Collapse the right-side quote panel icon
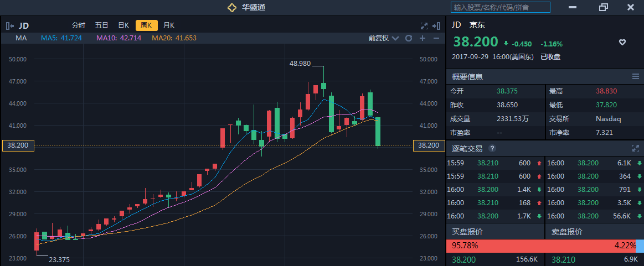644x266 pixels. pos(437,25)
